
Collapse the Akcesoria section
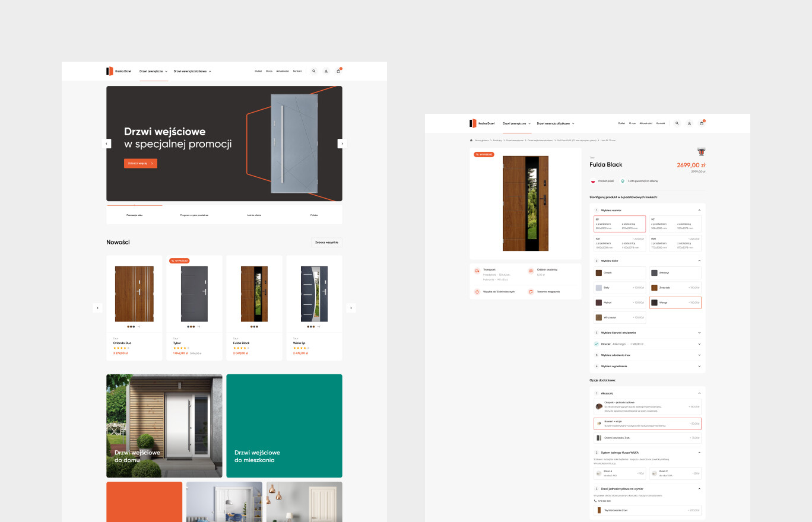coord(699,393)
